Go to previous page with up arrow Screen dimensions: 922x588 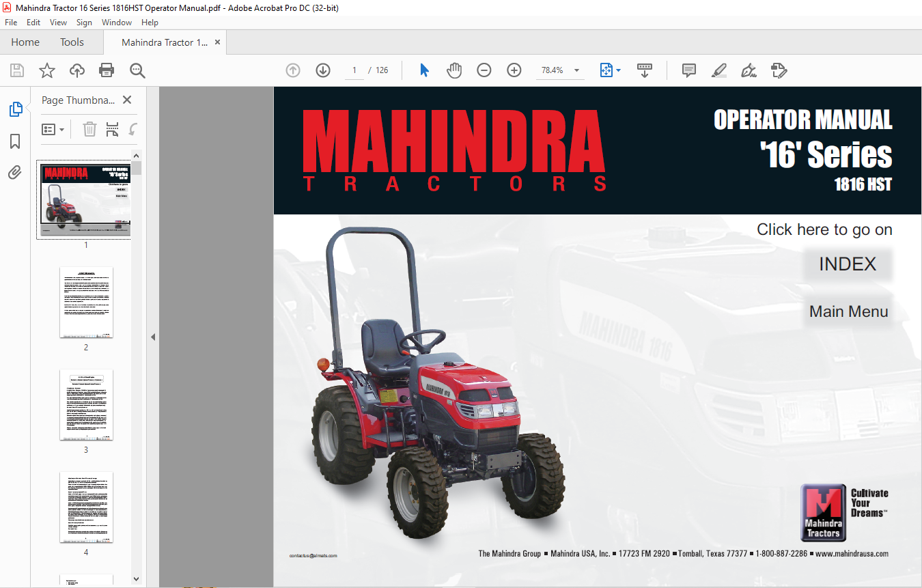(x=293, y=70)
